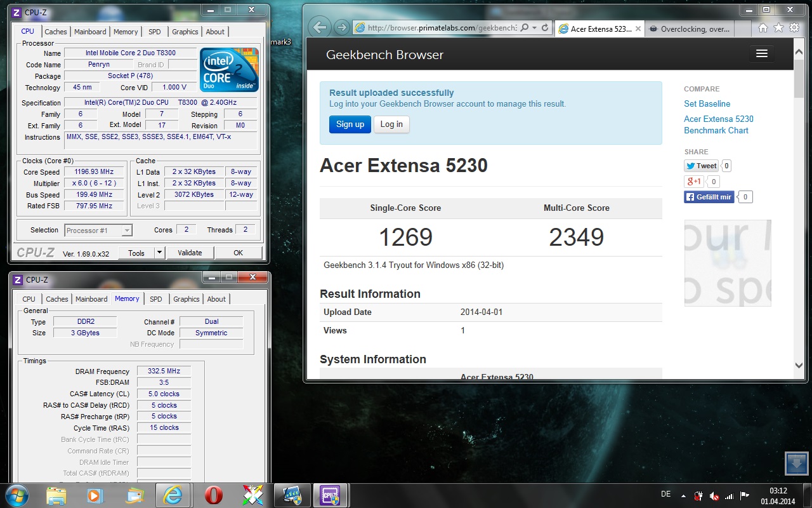
Task: Open the CPU-Z taskbar item
Action: (x=330, y=495)
